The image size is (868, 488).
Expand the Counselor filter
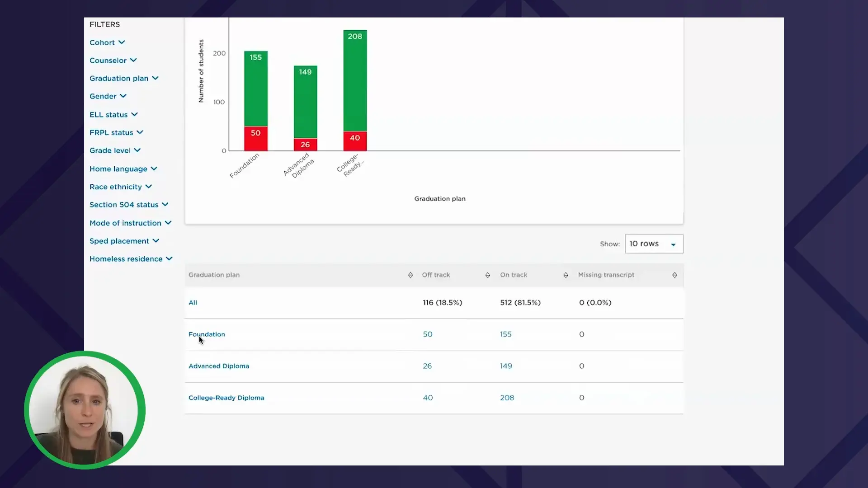(113, 61)
